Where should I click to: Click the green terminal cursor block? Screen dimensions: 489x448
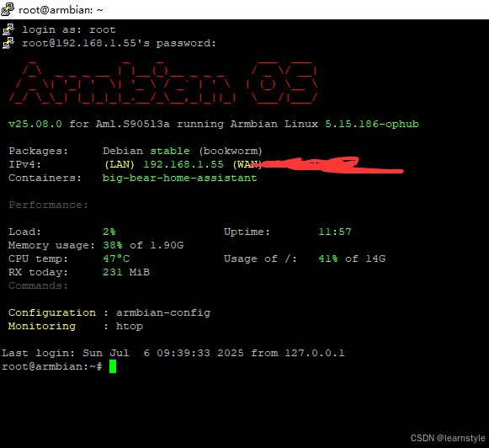[x=113, y=366]
